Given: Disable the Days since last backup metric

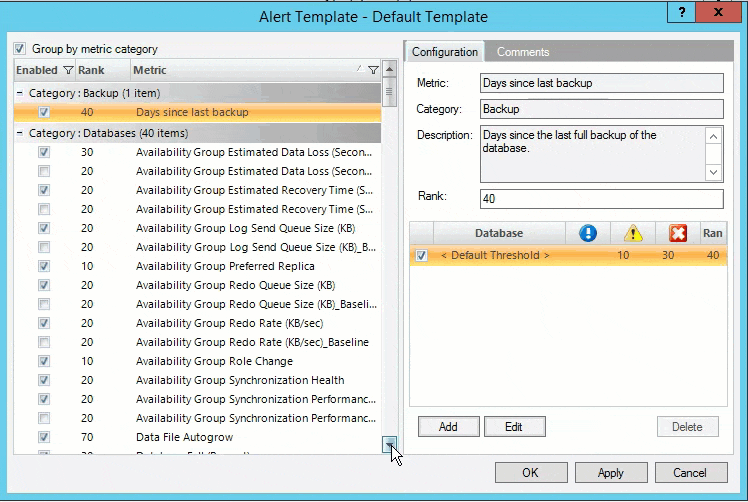Looking at the screenshot, I should point(44,112).
